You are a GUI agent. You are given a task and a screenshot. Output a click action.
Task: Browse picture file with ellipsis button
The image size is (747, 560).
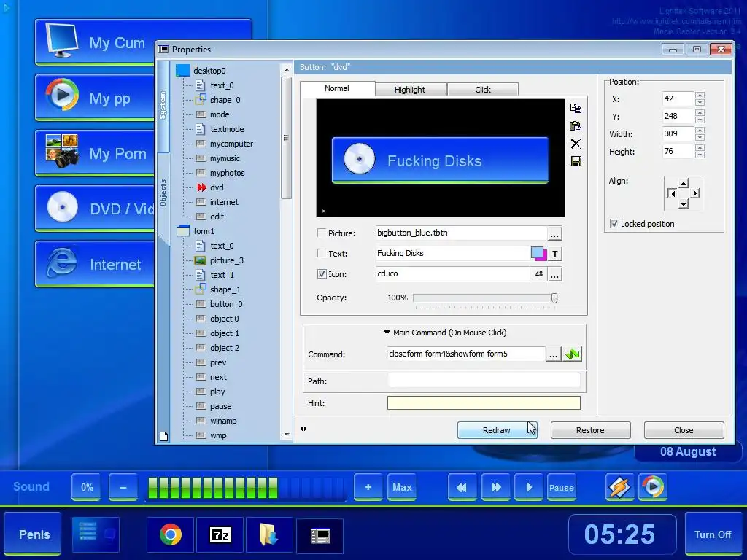(554, 233)
